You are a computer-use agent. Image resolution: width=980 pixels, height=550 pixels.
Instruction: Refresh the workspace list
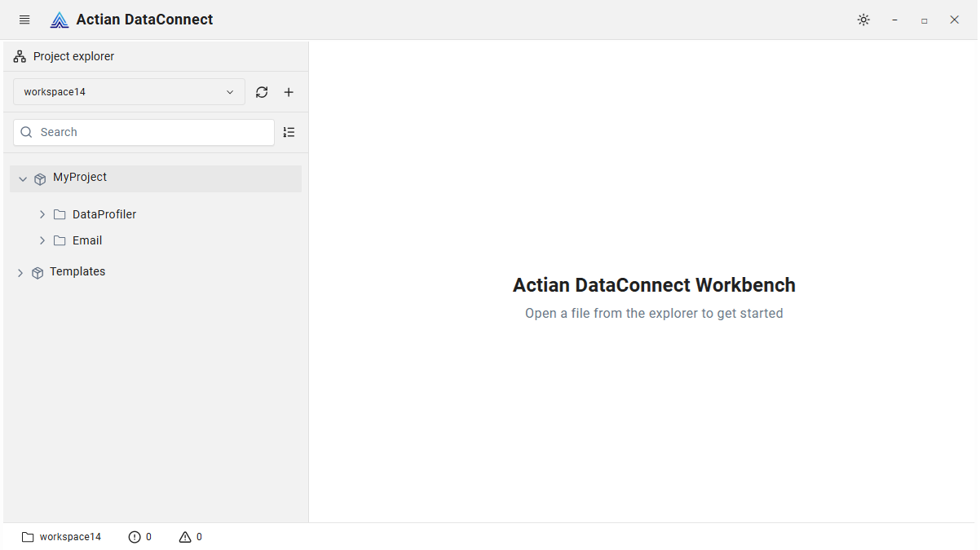[x=262, y=92]
